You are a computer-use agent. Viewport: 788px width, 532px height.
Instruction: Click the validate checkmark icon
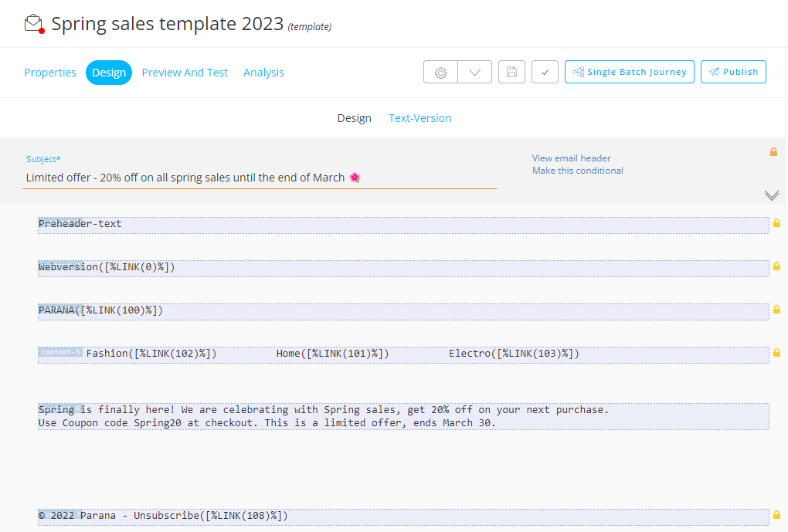[x=545, y=73]
